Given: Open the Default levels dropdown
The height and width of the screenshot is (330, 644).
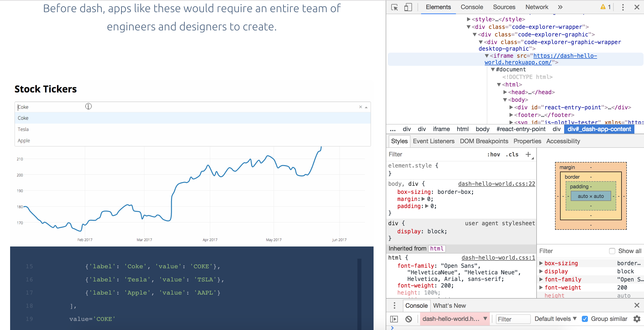Looking at the screenshot, I should pyautogui.click(x=555, y=319).
